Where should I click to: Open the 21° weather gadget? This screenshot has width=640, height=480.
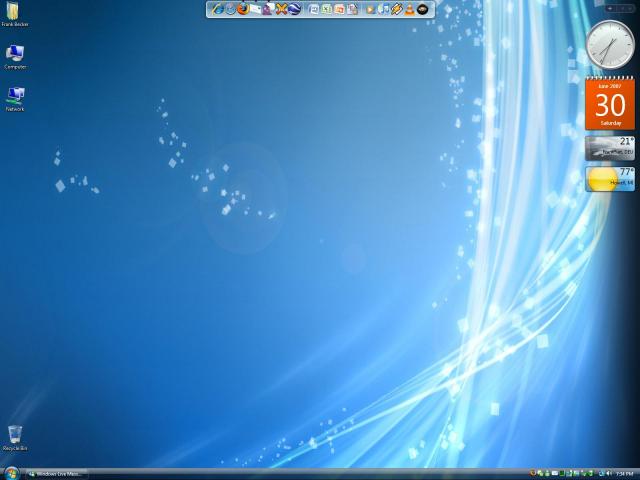tap(610, 148)
